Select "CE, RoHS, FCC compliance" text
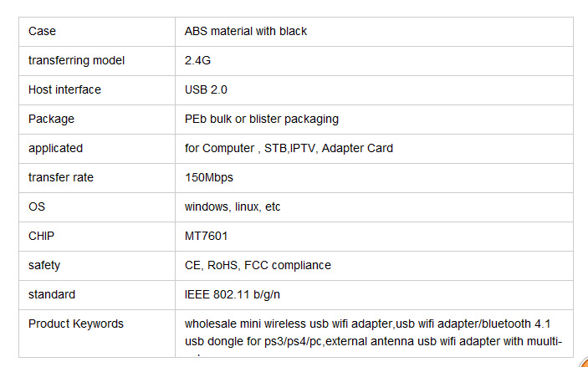The image size is (588, 367). click(258, 265)
